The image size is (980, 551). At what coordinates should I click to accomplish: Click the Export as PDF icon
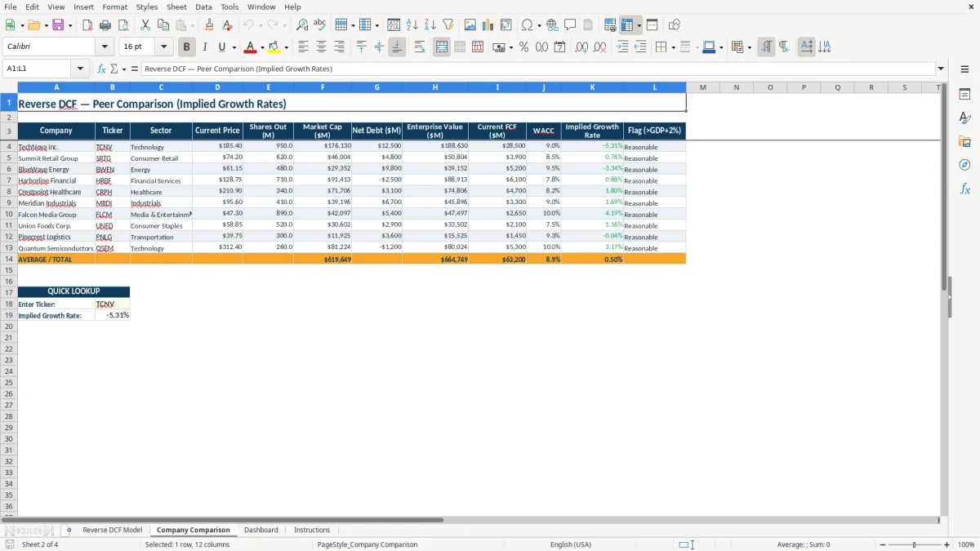point(87,25)
